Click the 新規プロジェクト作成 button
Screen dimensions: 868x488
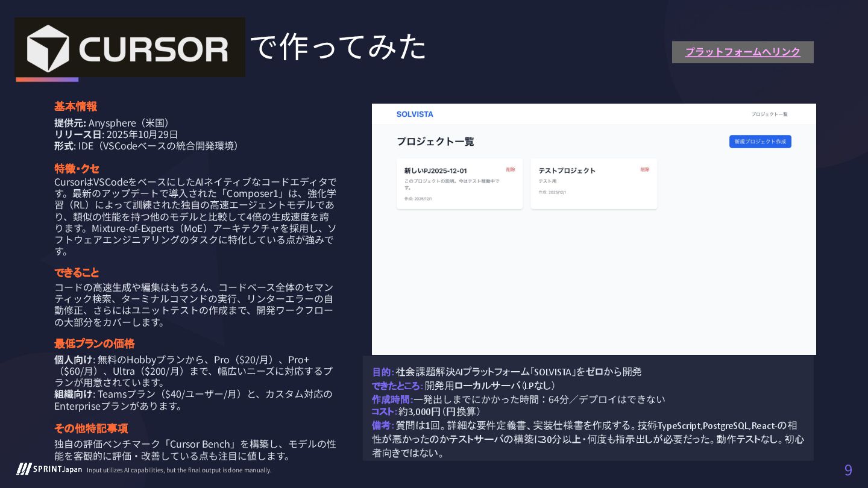[760, 142]
